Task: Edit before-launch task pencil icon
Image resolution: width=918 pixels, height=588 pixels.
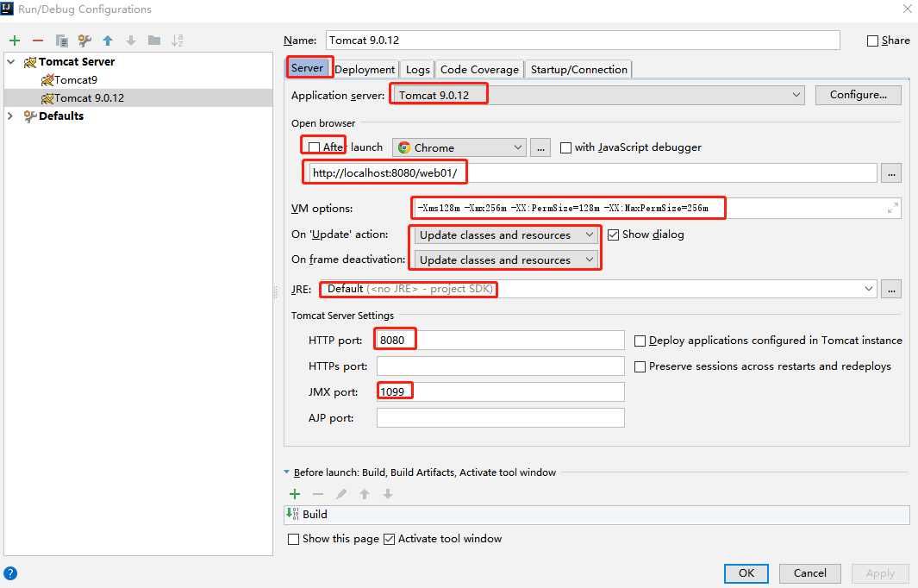Action: click(341, 494)
